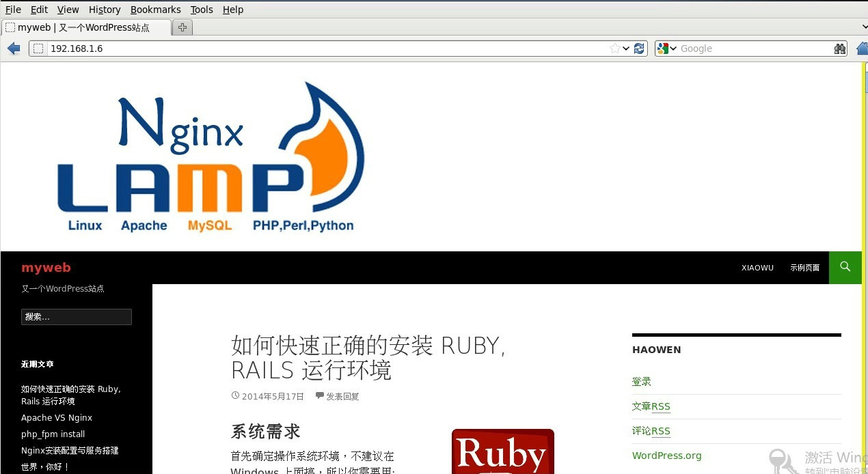Click the site identity icon in address bar
The image size is (868, 474).
pos(38,48)
